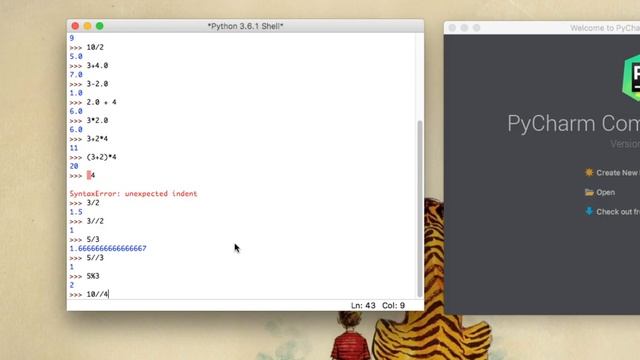Click the PyCharm logo in the Welcome window
This screenshot has height=360, width=640.
click(631, 78)
